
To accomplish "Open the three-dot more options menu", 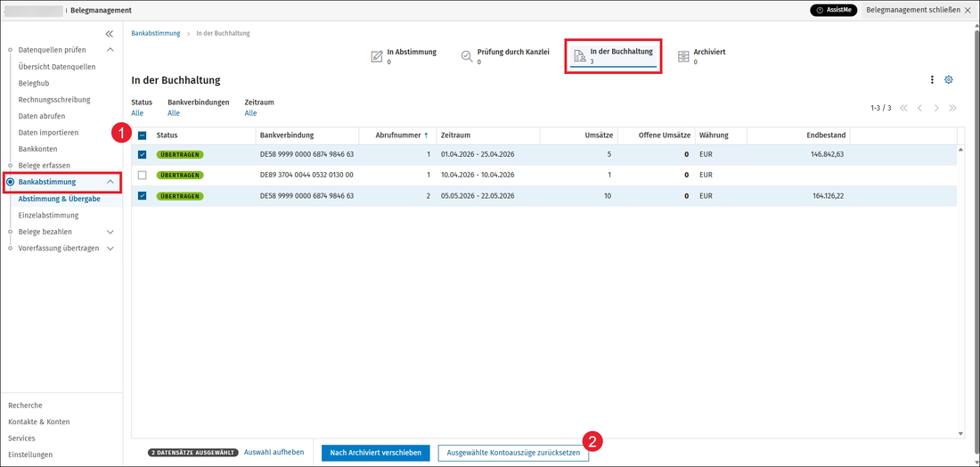I will [932, 80].
